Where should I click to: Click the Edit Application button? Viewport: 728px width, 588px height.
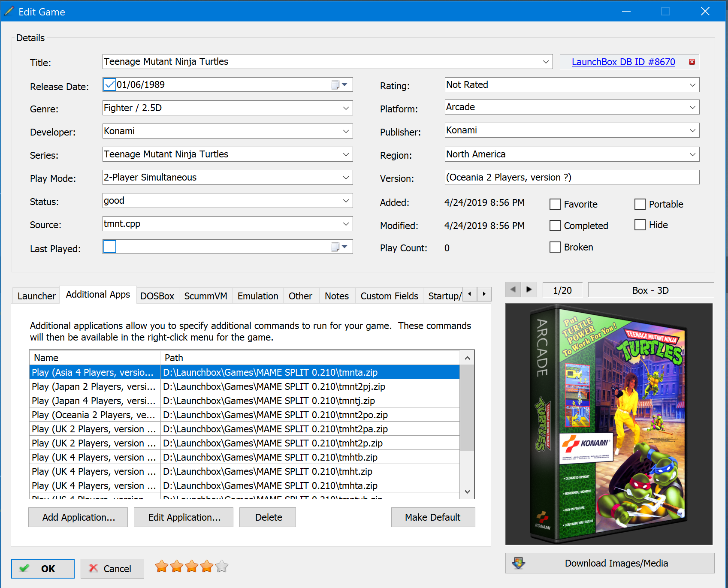point(184,517)
